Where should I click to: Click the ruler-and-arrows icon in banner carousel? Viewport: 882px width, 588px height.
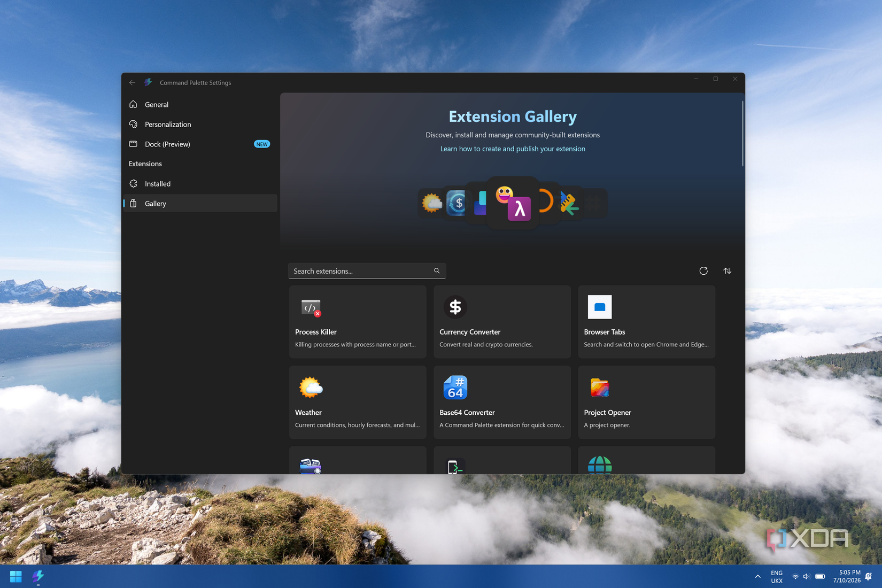tap(569, 203)
